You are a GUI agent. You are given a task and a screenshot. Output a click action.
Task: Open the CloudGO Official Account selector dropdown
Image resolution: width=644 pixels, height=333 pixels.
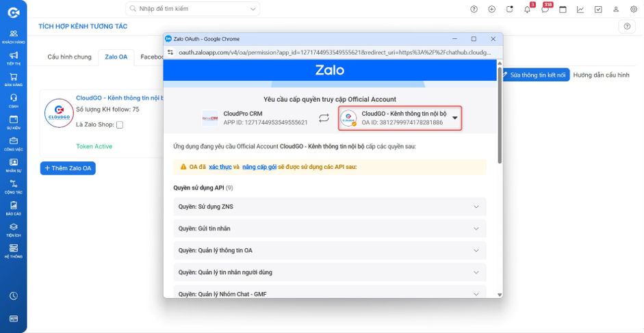[x=400, y=118]
